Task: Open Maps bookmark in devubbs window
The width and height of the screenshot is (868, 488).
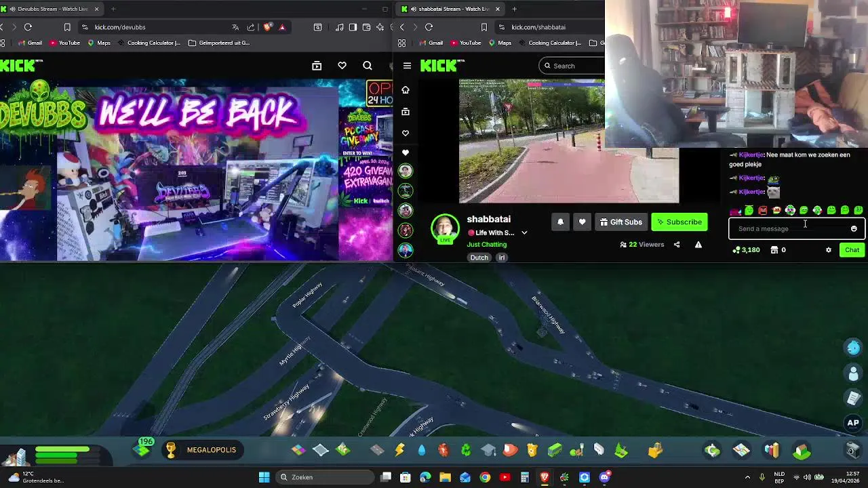Action: pyautogui.click(x=98, y=43)
